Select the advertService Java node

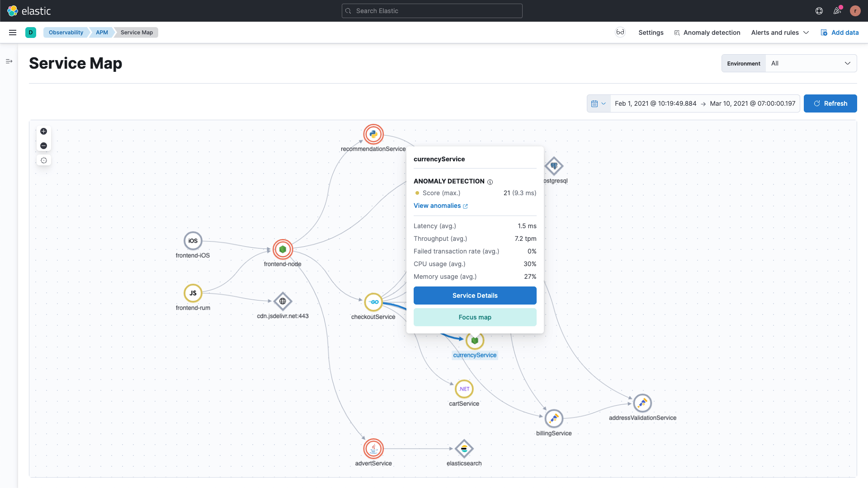click(x=373, y=449)
